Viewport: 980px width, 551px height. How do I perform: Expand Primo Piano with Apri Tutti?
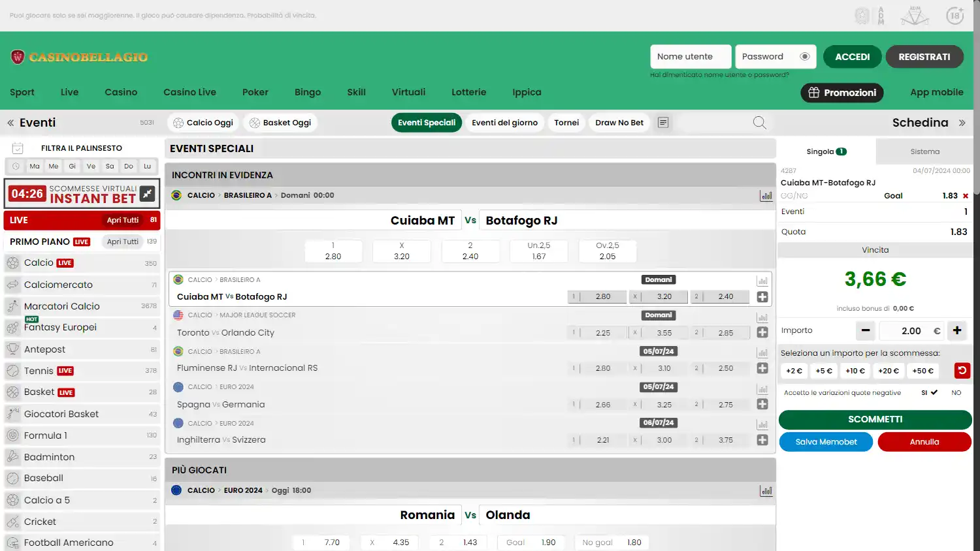click(123, 242)
